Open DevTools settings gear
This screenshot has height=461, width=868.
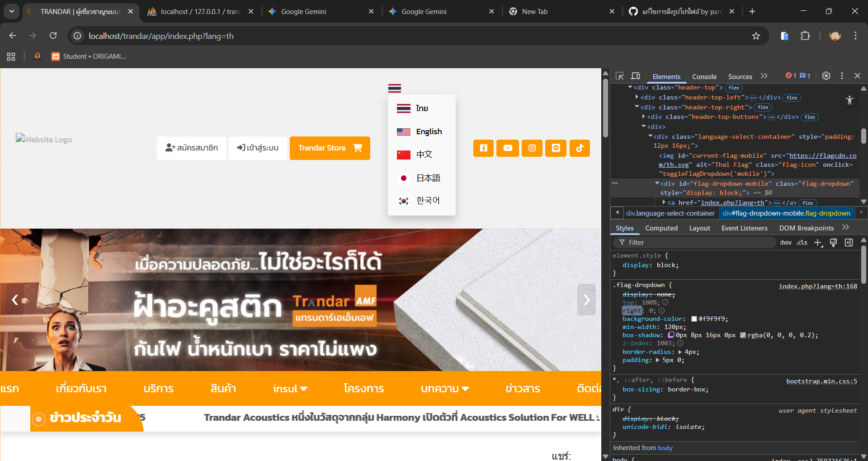[x=826, y=76]
